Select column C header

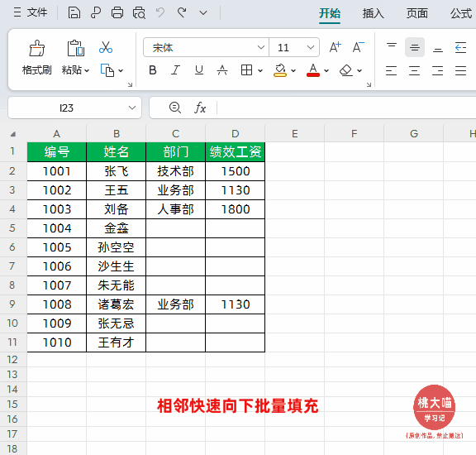coord(175,134)
